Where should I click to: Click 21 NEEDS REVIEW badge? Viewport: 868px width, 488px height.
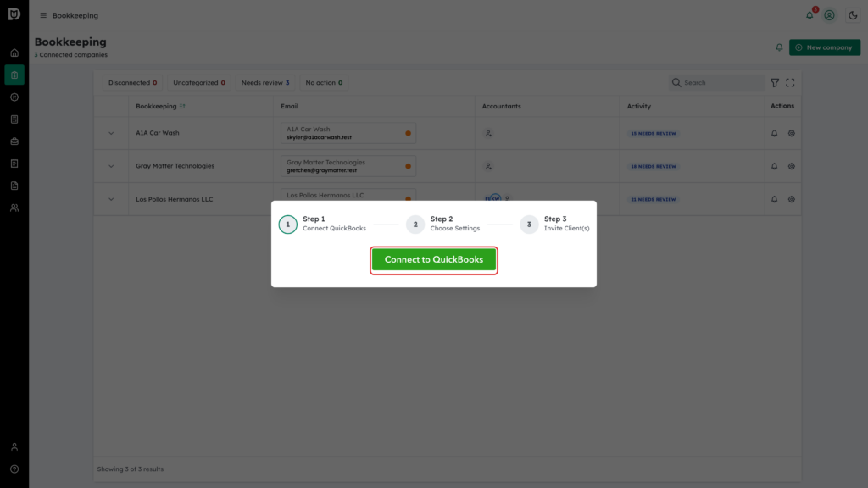[654, 200]
